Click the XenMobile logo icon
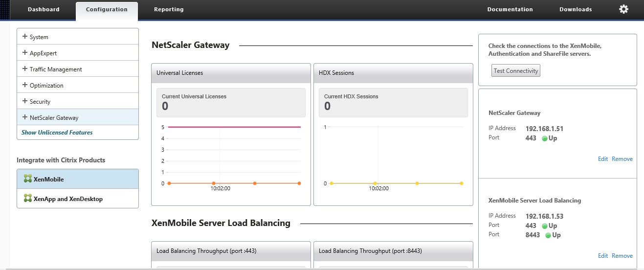 pos(27,179)
